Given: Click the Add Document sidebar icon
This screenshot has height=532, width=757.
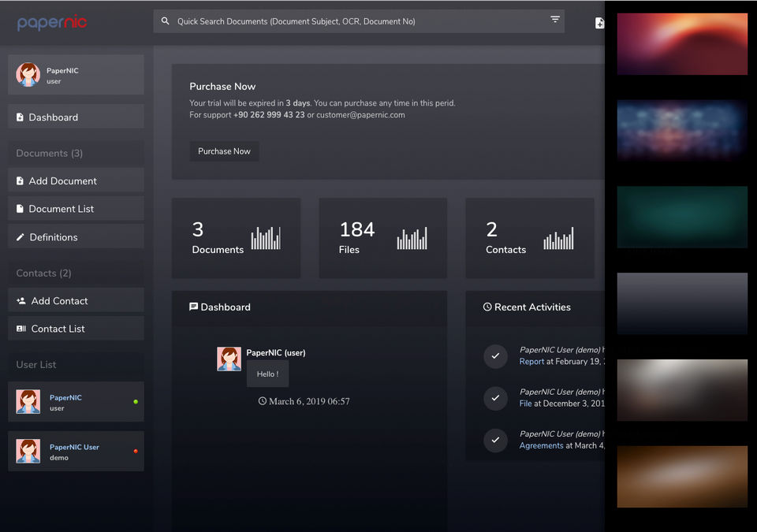Looking at the screenshot, I should [x=20, y=181].
